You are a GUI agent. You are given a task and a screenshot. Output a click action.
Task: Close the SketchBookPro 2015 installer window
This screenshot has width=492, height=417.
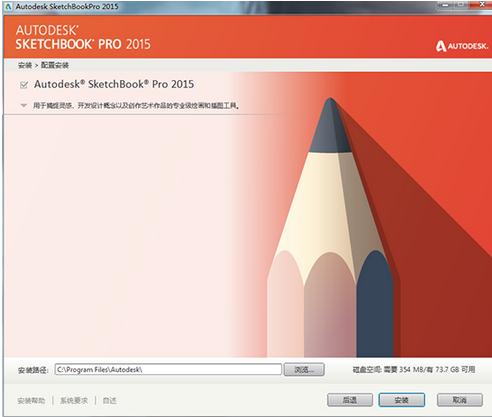pos(480,5)
